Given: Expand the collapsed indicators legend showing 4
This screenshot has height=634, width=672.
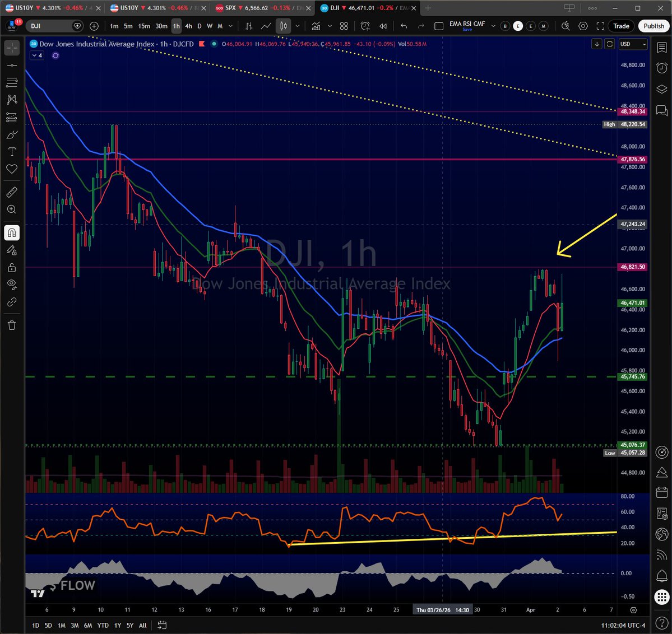Looking at the screenshot, I should pyautogui.click(x=37, y=55).
